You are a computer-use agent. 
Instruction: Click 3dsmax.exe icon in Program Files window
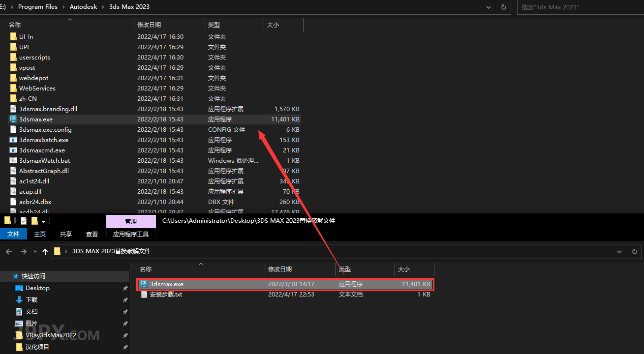pyautogui.click(x=13, y=119)
